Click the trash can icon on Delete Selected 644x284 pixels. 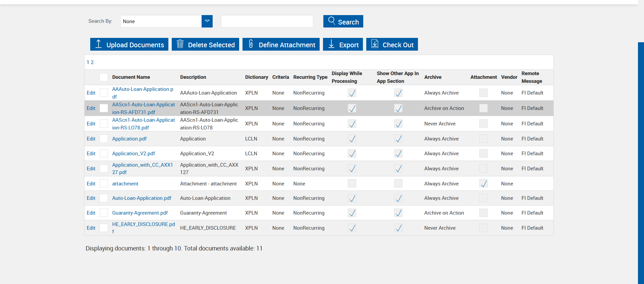[180, 44]
